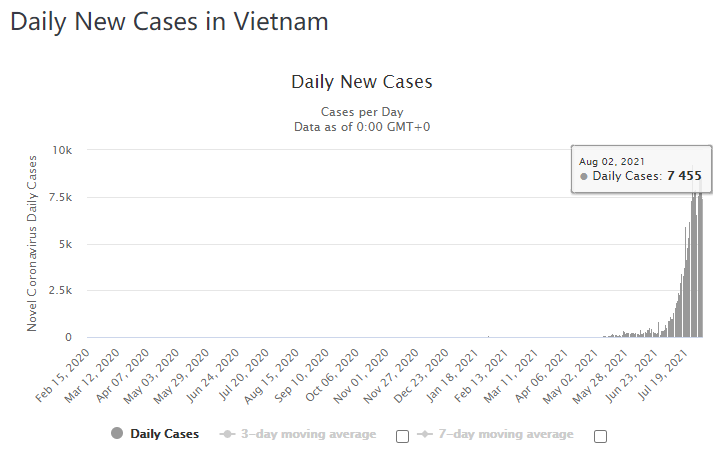Click the Daily Cases legend gray circle
This screenshot has width=725, height=451.
click(117, 434)
